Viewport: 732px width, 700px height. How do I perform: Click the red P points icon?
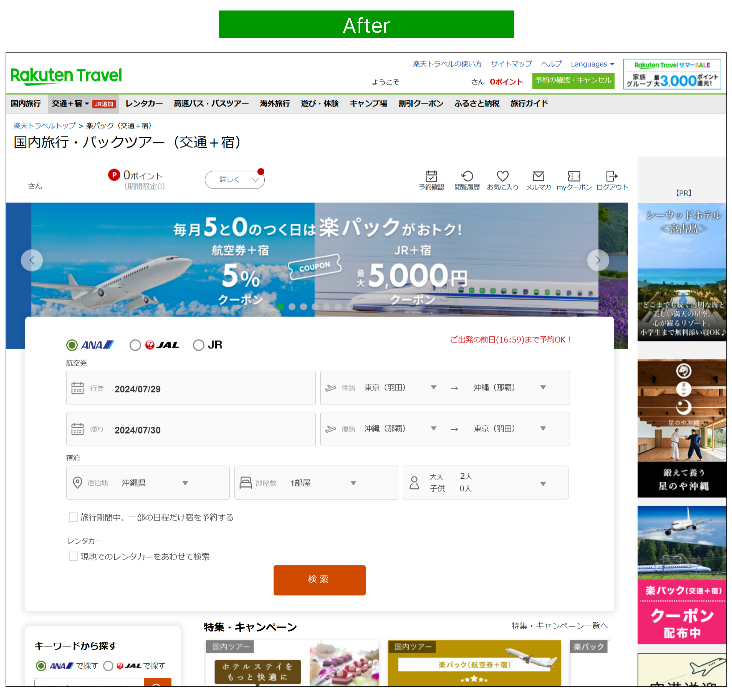tap(114, 175)
